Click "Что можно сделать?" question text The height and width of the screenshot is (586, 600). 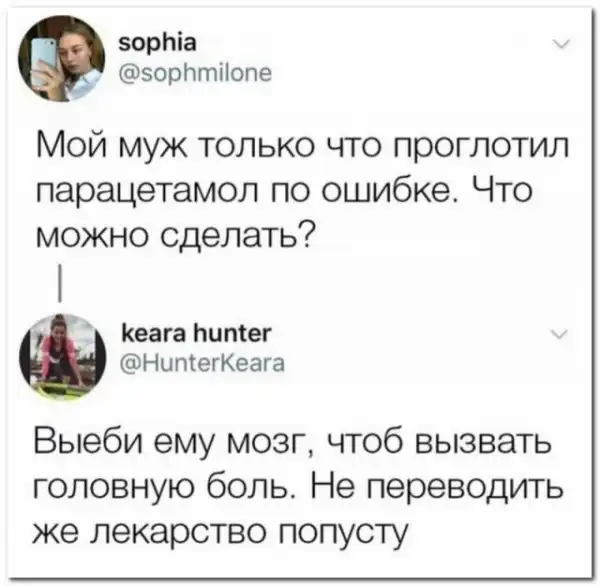click(x=284, y=212)
